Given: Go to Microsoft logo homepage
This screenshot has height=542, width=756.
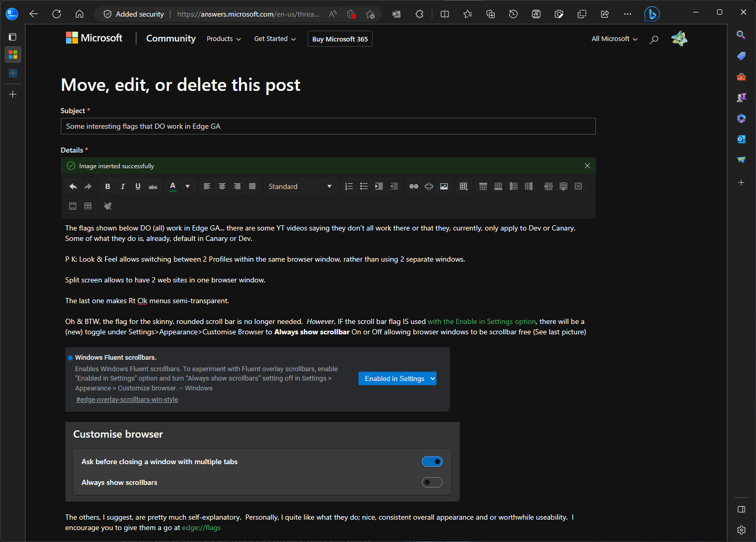Looking at the screenshot, I should coord(94,38).
